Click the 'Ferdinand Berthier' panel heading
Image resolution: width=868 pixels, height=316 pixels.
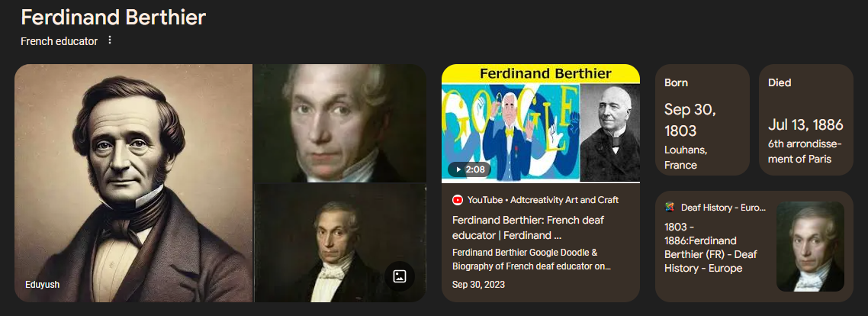click(x=113, y=18)
